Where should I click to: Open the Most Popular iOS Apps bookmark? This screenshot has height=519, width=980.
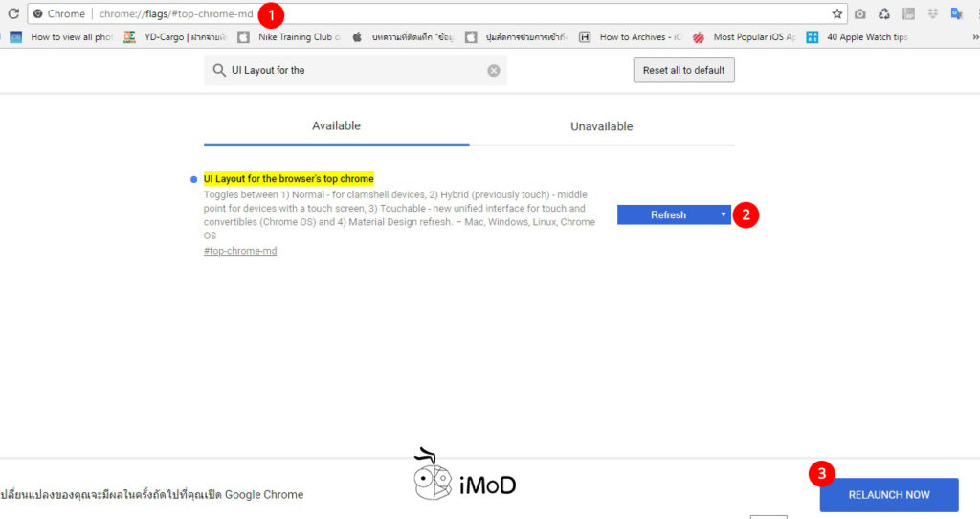[745, 37]
